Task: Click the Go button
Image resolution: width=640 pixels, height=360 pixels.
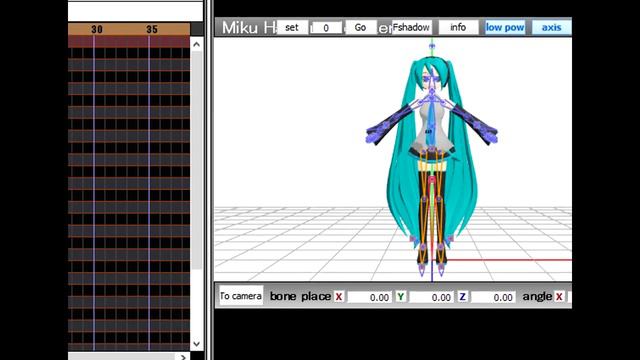Action: (360, 27)
